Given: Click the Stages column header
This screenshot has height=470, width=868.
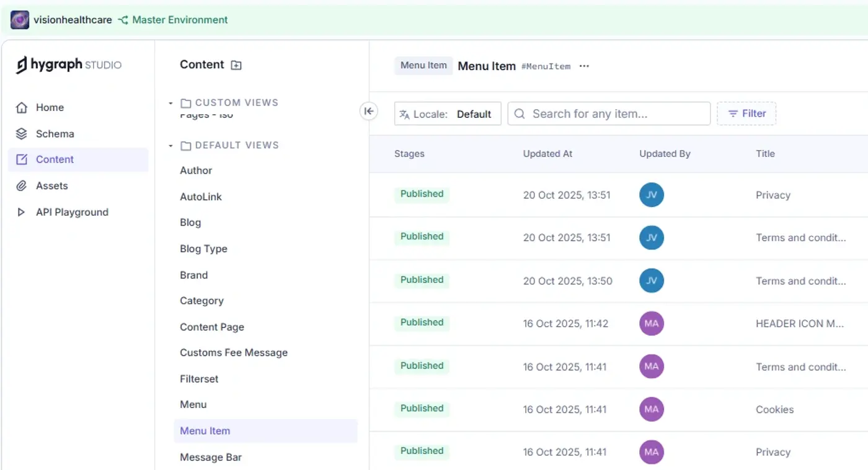Looking at the screenshot, I should [409, 154].
